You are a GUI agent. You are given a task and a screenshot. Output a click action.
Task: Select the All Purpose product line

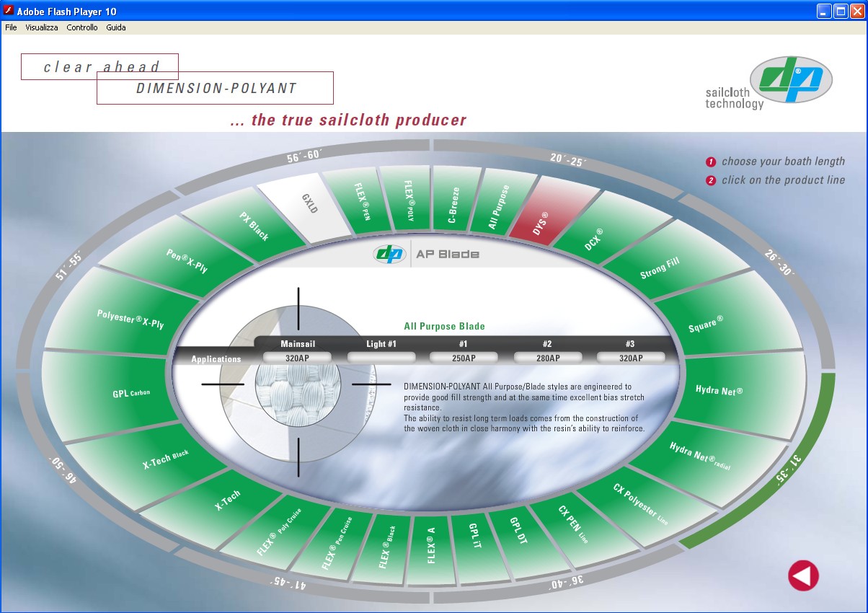coord(500,202)
